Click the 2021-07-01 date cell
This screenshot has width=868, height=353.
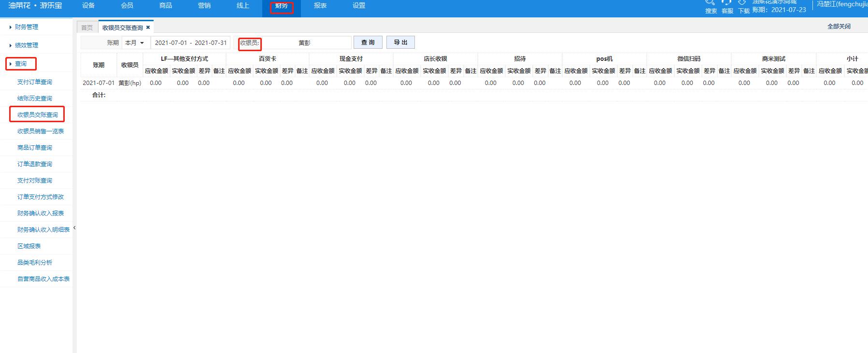[x=99, y=83]
